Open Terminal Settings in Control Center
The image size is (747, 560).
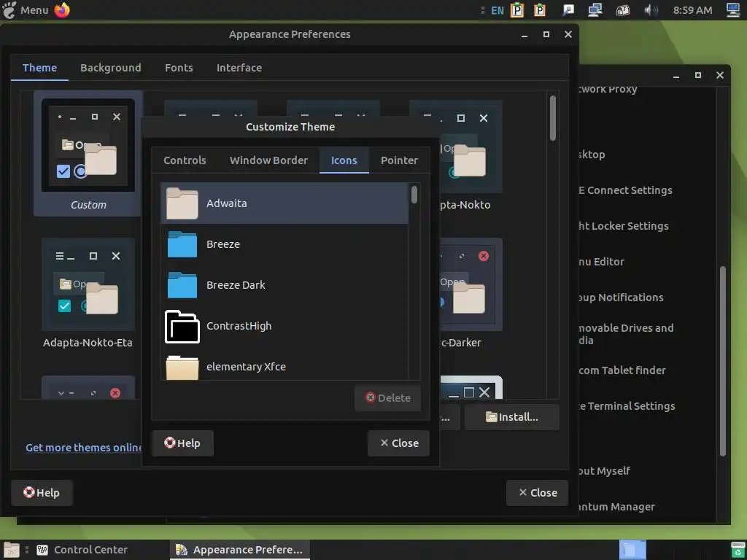point(627,405)
